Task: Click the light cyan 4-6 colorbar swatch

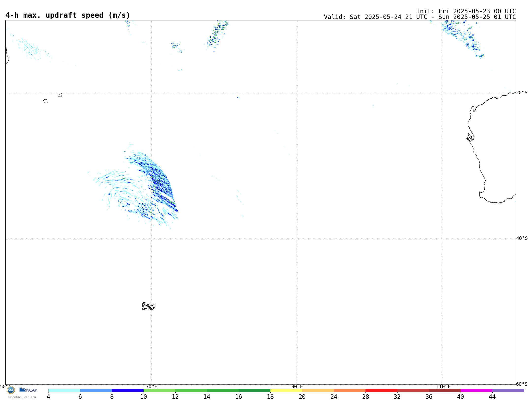Action: point(64,390)
